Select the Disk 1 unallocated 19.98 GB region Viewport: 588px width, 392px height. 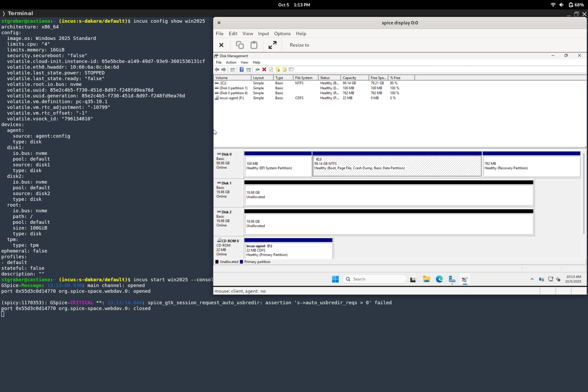pyautogui.click(x=389, y=195)
